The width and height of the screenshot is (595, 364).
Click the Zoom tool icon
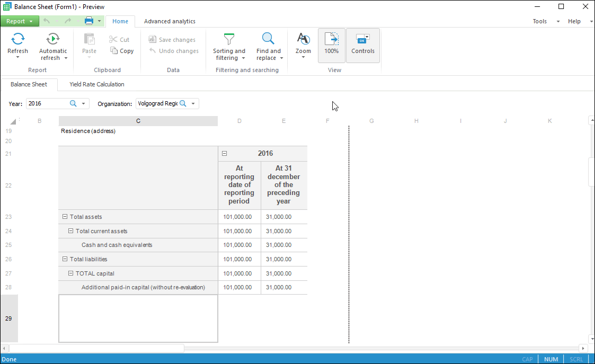click(x=303, y=39)
